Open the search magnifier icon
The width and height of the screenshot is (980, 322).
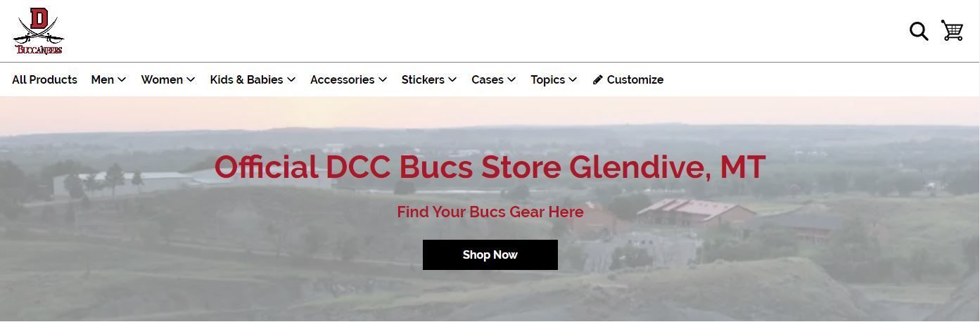919,31
